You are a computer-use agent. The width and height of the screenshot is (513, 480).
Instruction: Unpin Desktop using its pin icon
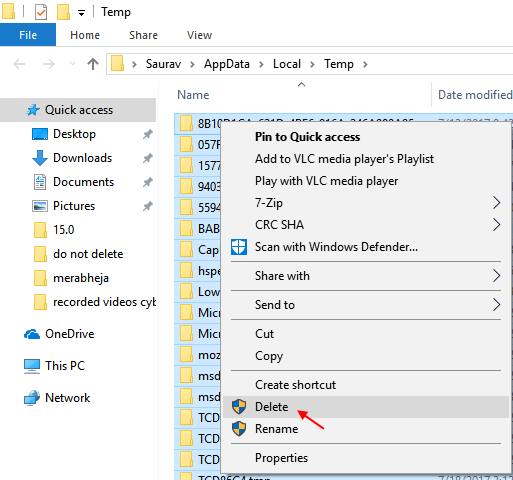tap(148, 134)
